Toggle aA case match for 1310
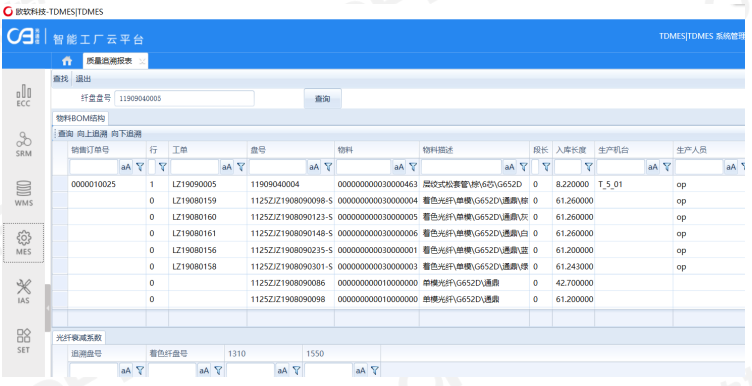 282,370
